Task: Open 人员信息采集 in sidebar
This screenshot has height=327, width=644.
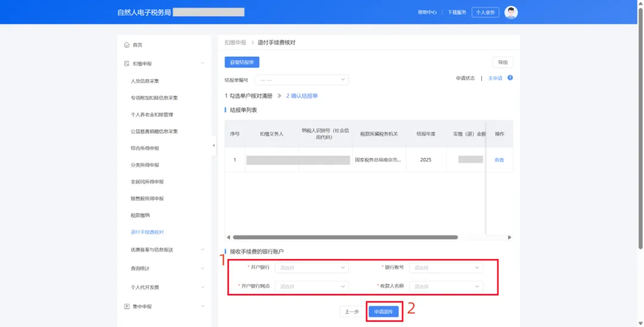Action: [x=145, y=81]
